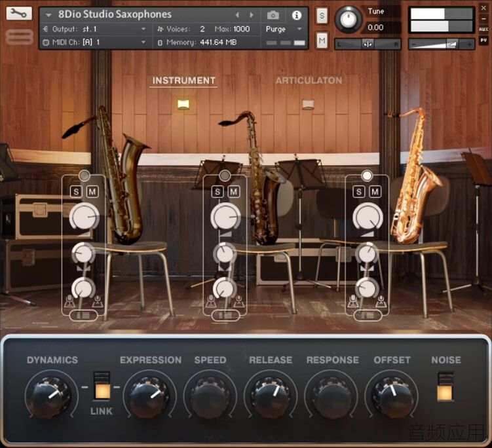
Task: Toggle the NOISE switch
Action: pyautogui.click(x=445, y=386)
